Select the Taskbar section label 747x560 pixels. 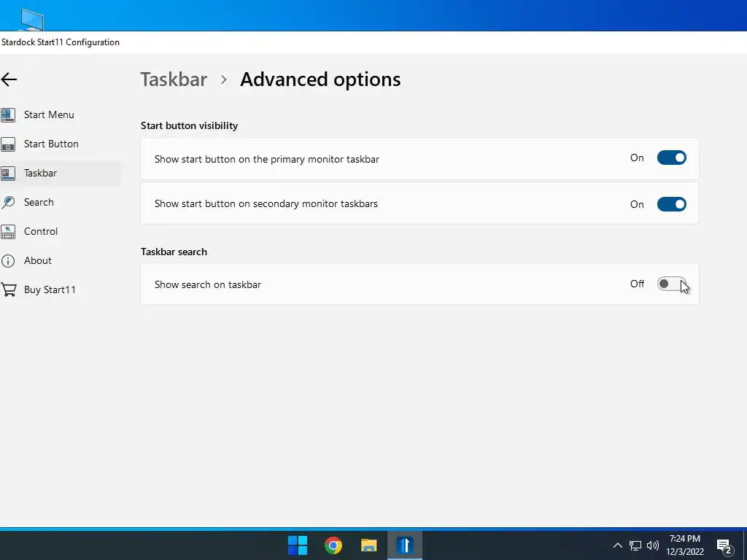click(41, 173)
